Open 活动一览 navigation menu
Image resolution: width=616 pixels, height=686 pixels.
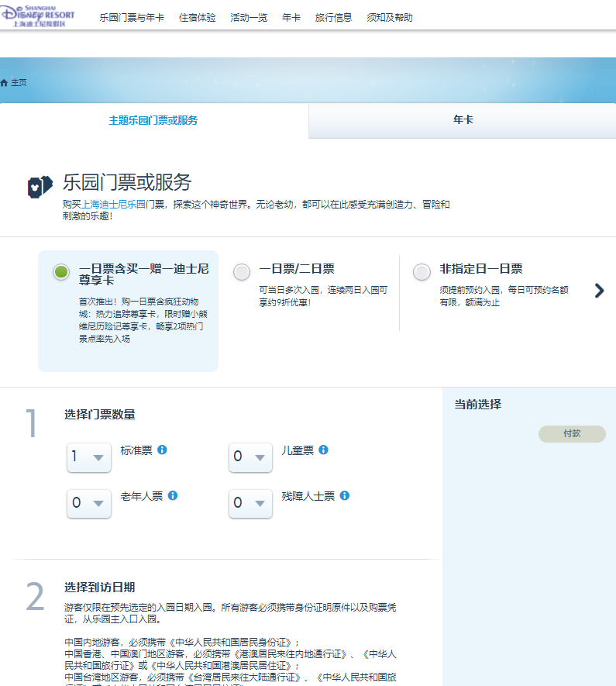[x=249, y=18]
